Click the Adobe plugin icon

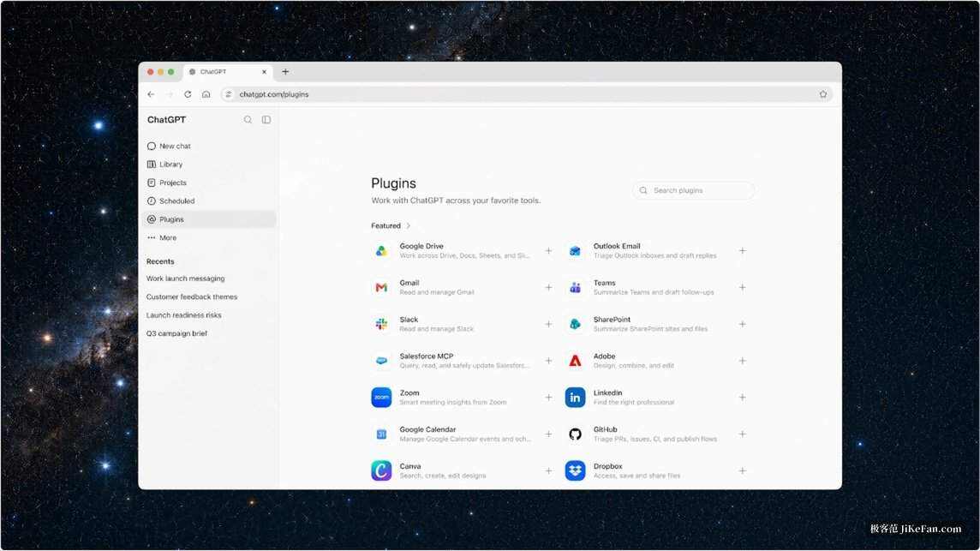[575, 361]
